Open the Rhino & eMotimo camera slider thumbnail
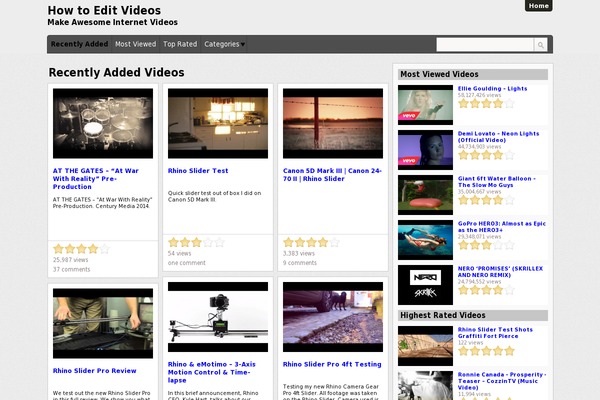 point(218,317)
